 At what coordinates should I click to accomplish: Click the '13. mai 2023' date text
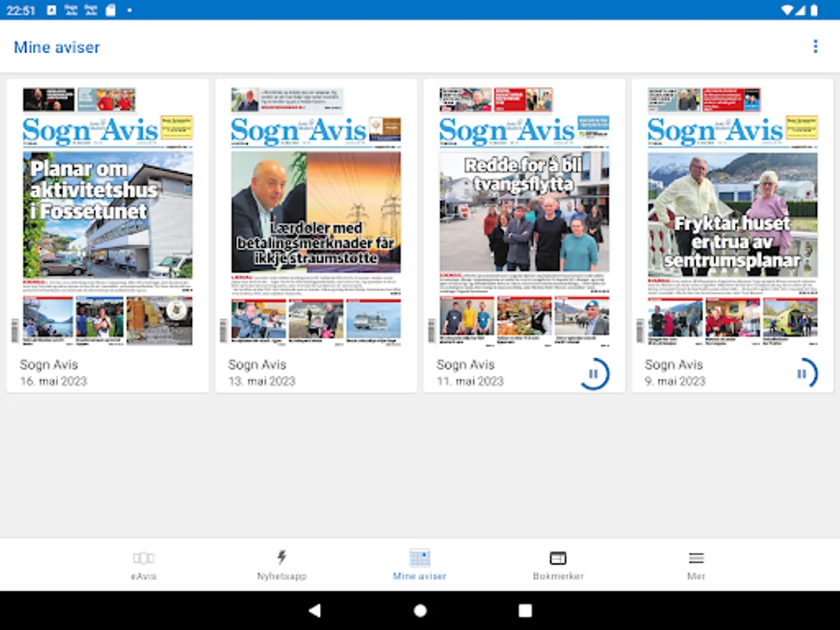pyautogui.click(x=262, y=381)
